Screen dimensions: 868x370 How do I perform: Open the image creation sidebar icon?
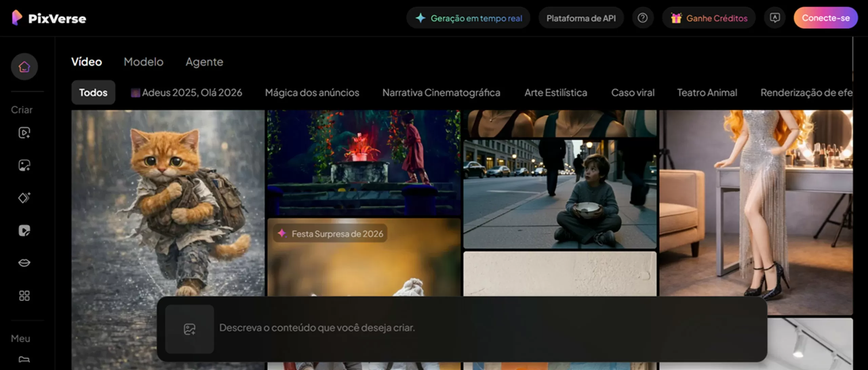pos(24,165)
